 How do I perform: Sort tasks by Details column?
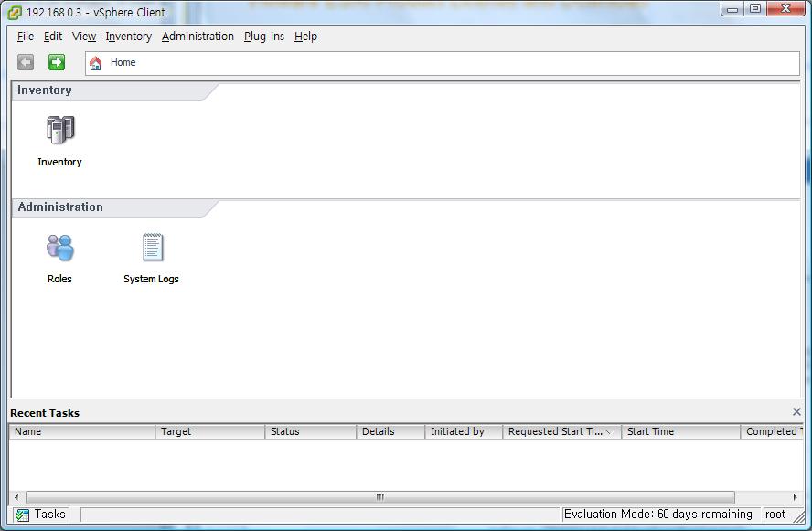390,431
